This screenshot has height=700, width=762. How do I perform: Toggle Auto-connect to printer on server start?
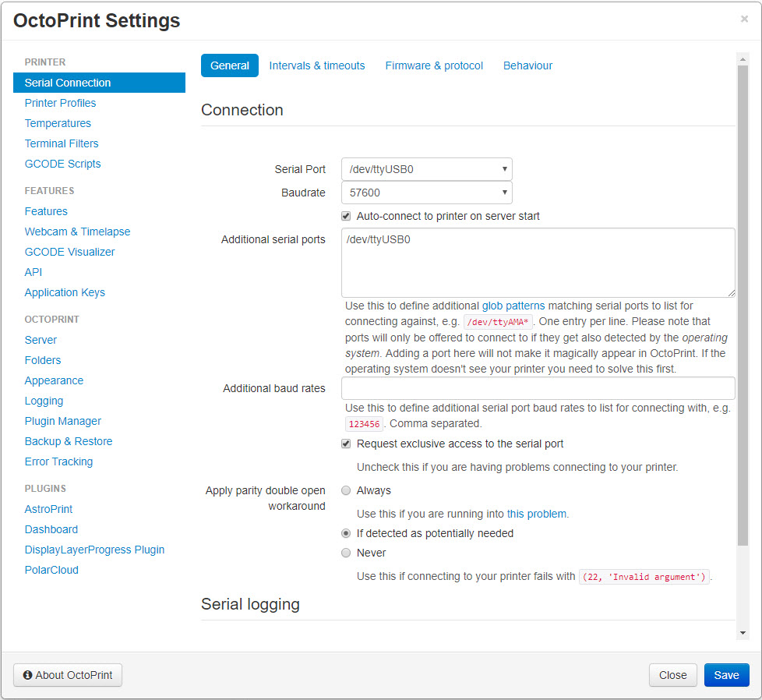click(x=346, y=216)
